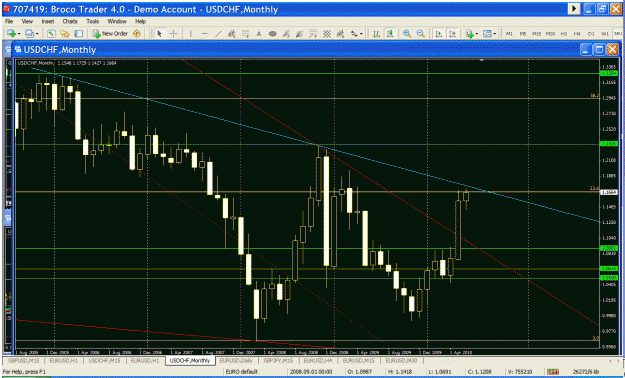Screen dimensions: 625x378
Task: Click the chart shift triangle marker
Action: coord(482,60)
